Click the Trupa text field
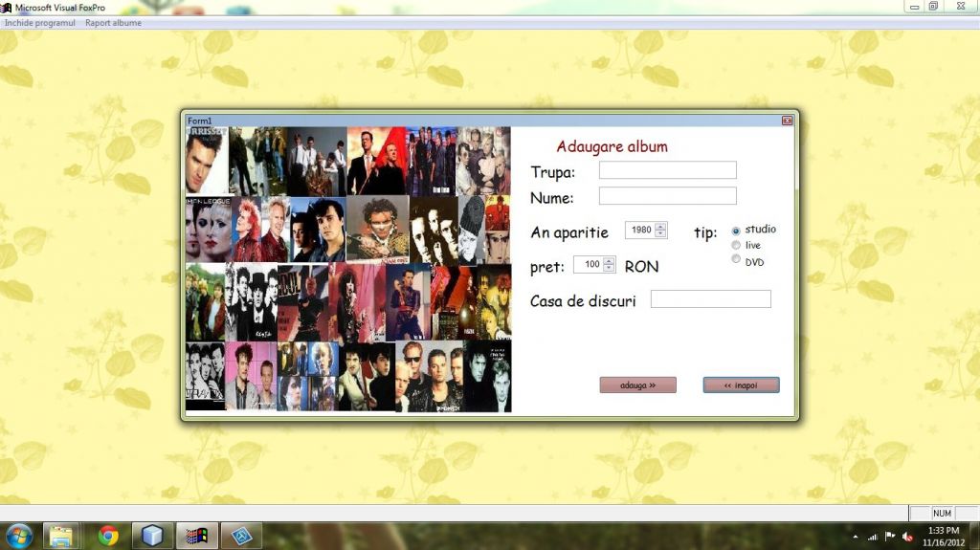 tap(667, 170)
